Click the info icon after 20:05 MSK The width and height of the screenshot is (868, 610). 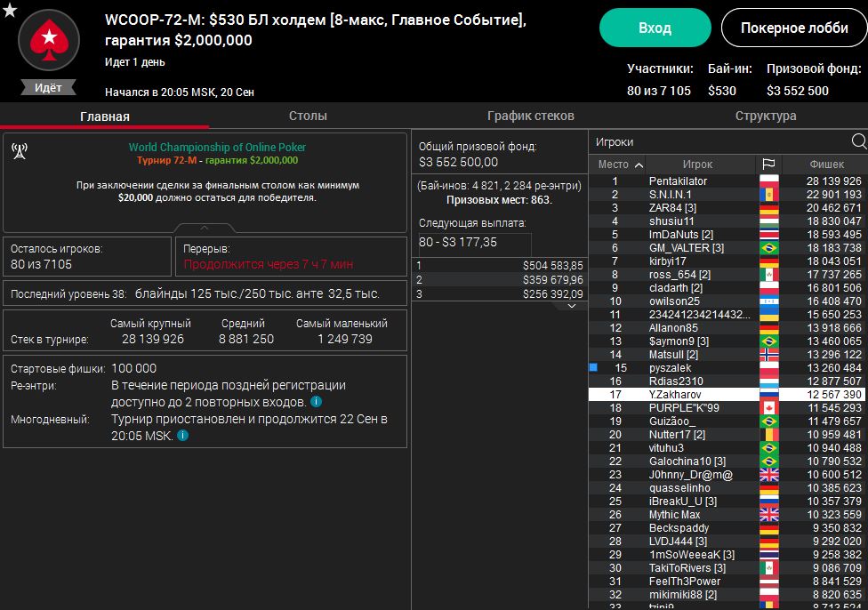(x=182, y=436)
